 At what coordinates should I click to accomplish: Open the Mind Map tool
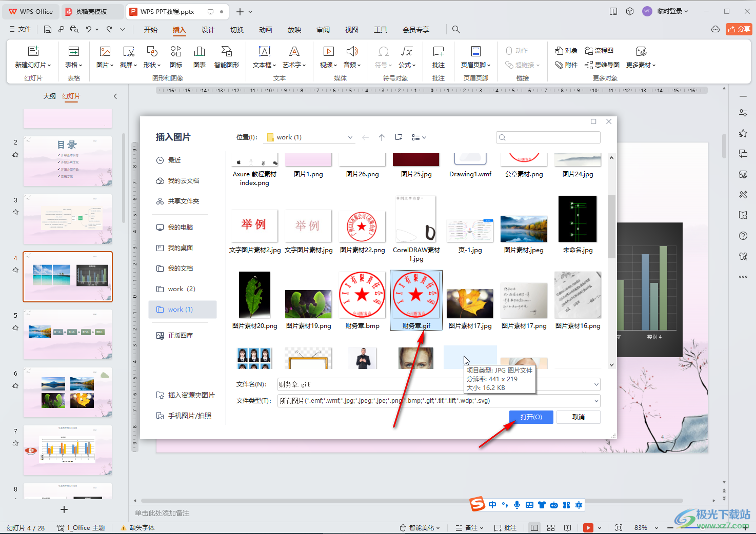[x=602, y=65]
